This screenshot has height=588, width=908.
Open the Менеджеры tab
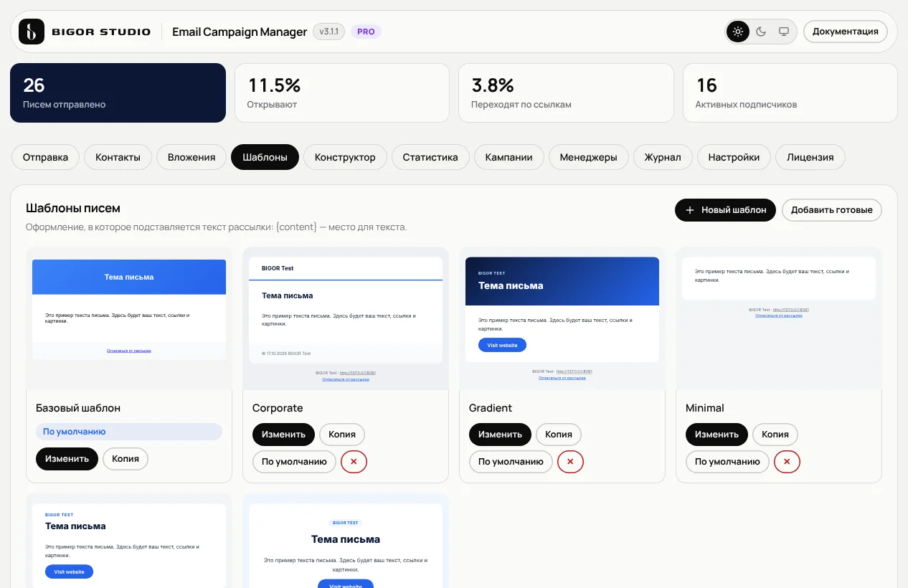coord(588,157)
